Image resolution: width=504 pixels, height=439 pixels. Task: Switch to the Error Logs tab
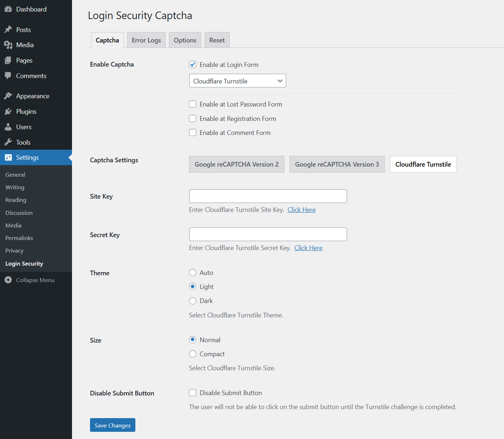146,40
